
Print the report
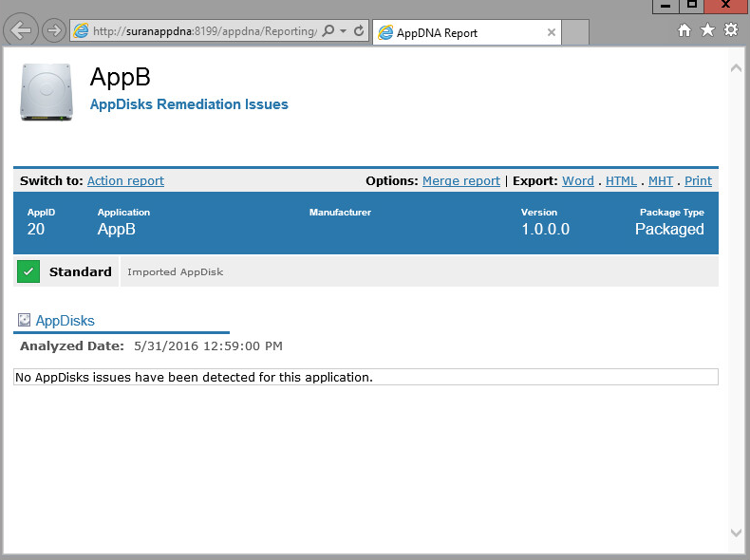(698, 180)
